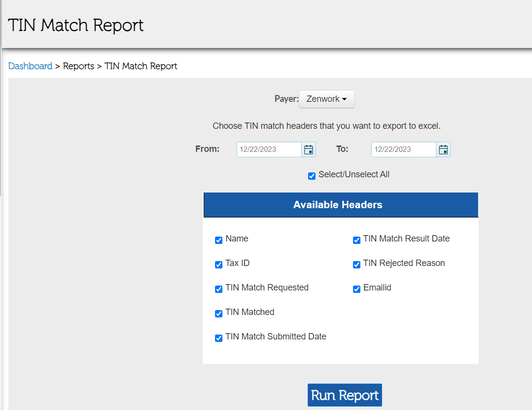Open the From date calendar picker
The width and height of the screenshot is (532, 410).
pyautogui.click(x=309, y=150)
